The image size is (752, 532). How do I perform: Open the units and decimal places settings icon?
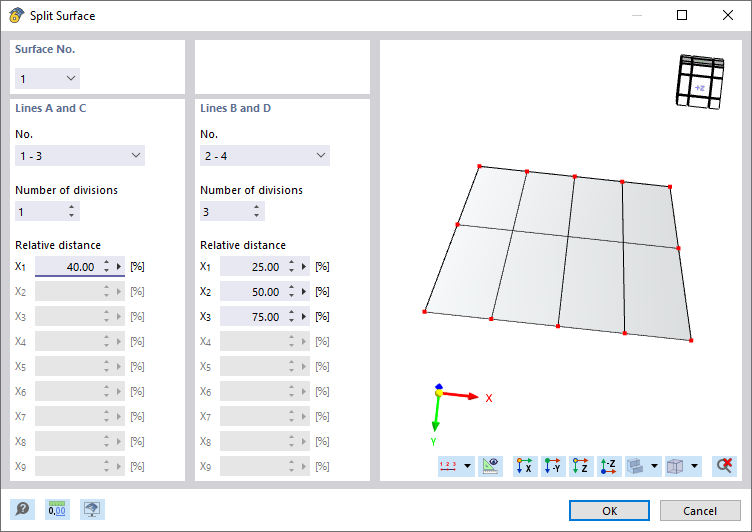pyautogui.click(x=57, y=509)
